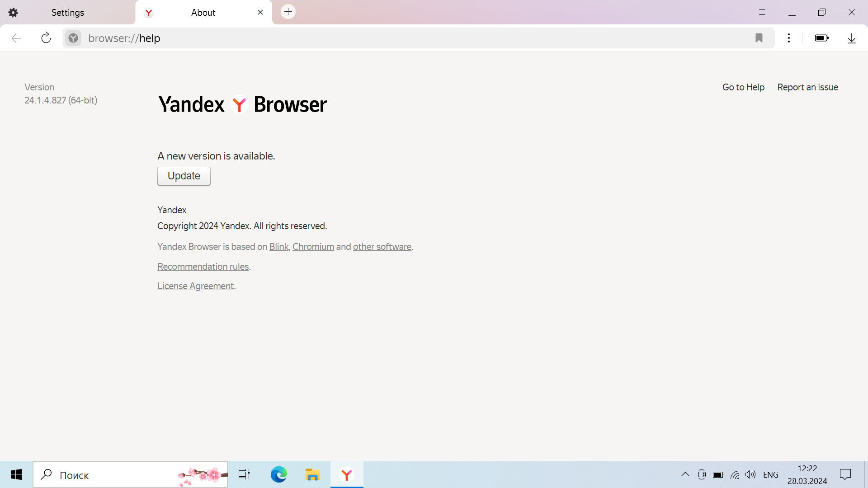Click the Recommendation rules link

pyautogui.click(x=203, y=267)
